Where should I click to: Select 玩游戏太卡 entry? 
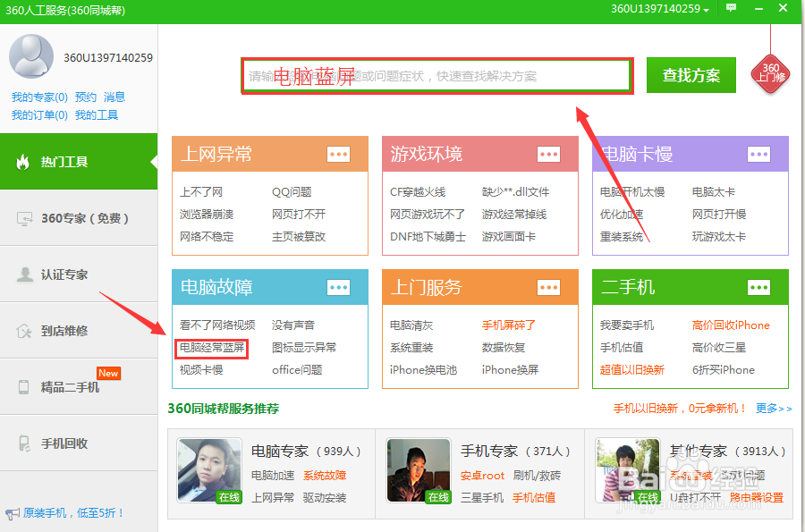719,237
